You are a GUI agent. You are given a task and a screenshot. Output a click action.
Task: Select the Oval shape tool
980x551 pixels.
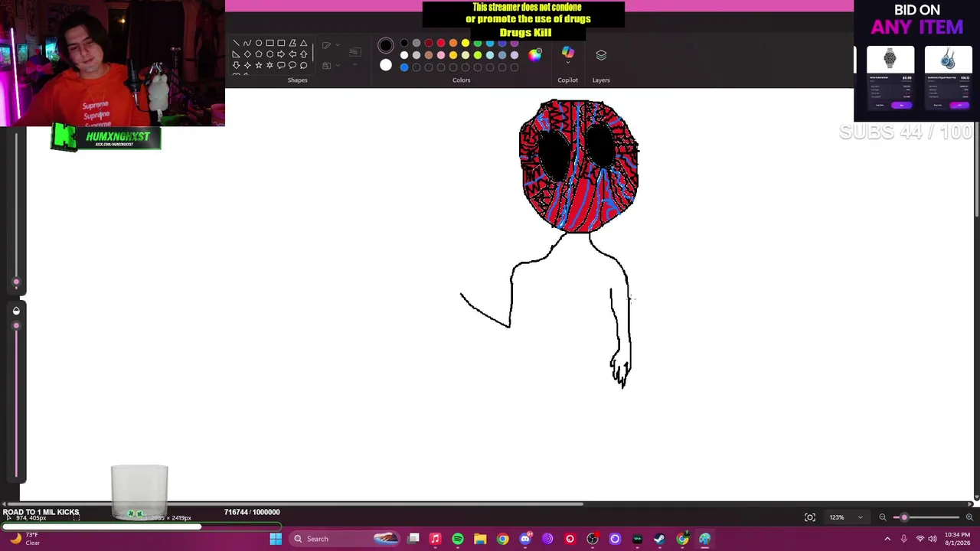(x=259, y=43)
